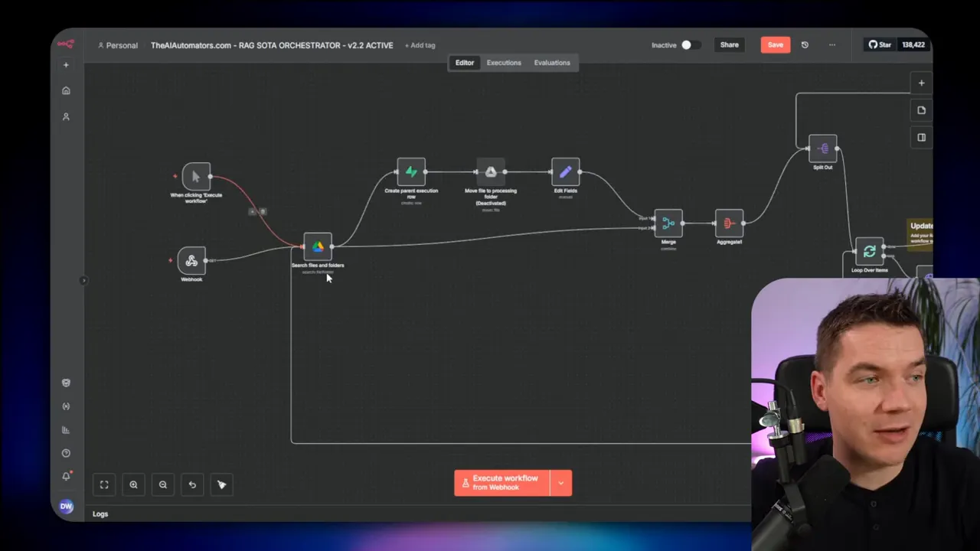This screenshot has width=980, height=551.
Task: Click the delete icon on red connection
Action: click(263, 211)
